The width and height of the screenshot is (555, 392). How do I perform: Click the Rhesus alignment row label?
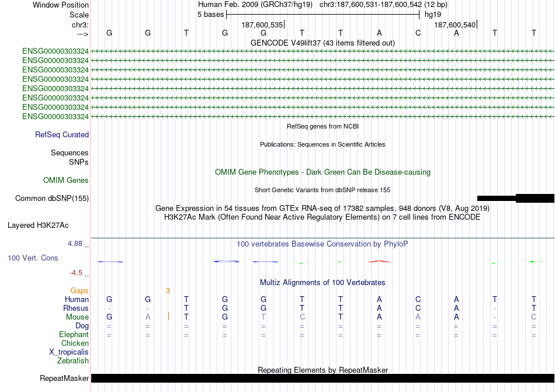(x=76, y=308)
